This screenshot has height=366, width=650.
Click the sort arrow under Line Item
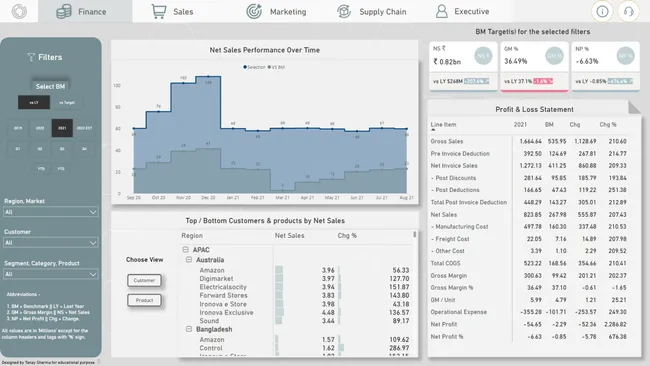[433, 130]
